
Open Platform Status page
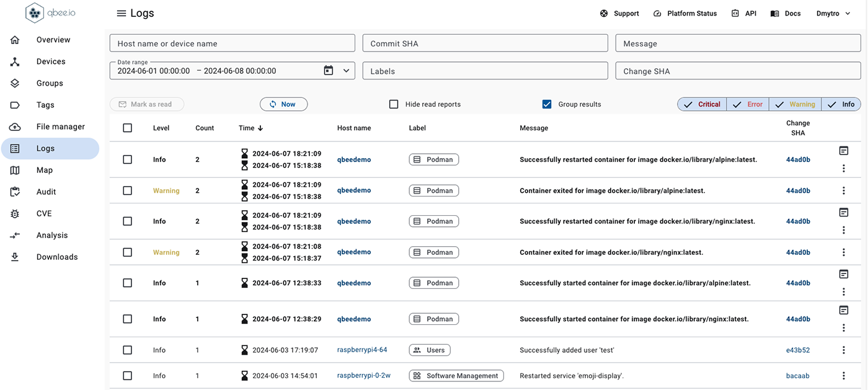pos(685,14)
